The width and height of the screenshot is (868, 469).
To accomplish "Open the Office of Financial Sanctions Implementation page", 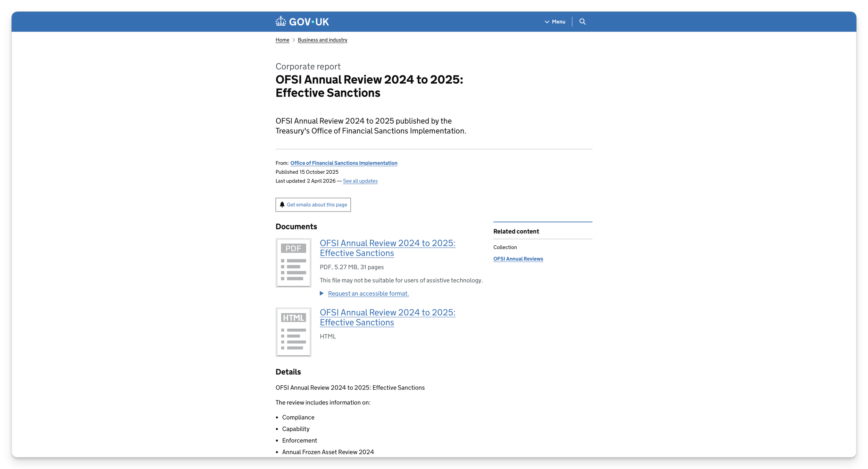I will 344,163.
